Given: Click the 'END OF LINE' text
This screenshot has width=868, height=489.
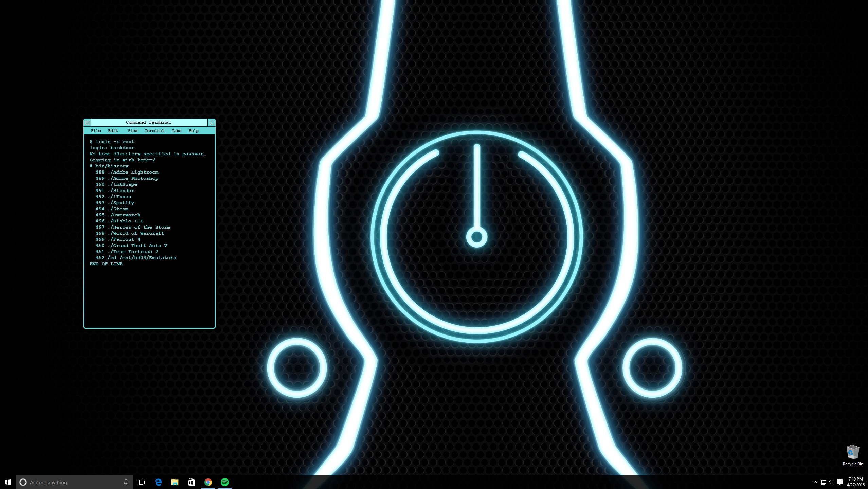Looking at the screenshot, I should click(x=106, y=264).
